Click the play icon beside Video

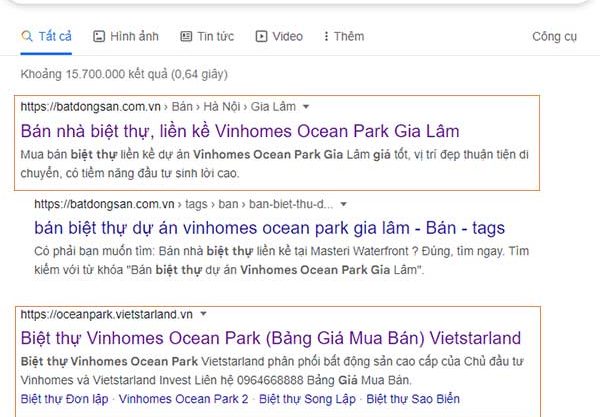[x=261, y=36]
